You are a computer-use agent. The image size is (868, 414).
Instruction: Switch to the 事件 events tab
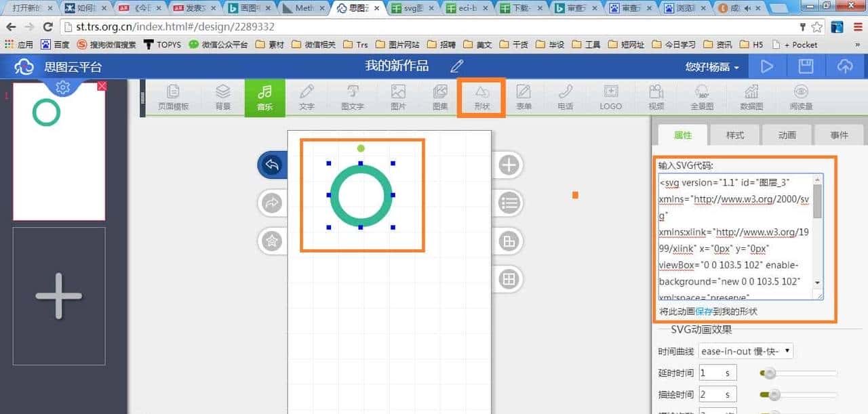[839, 135]
